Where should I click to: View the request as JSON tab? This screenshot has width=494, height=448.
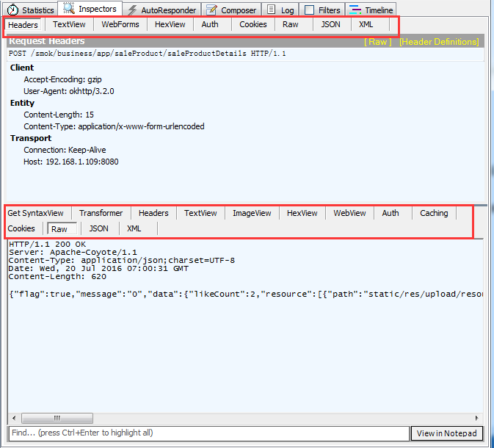330,24
